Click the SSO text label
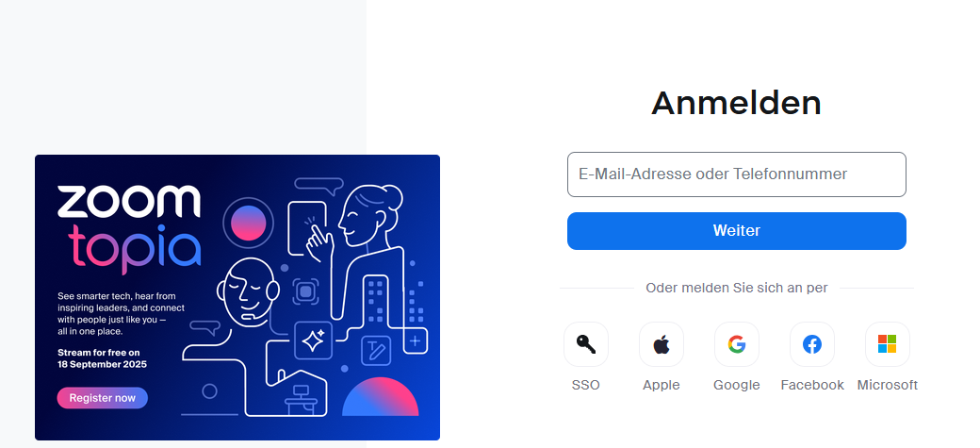 point(585,386)
